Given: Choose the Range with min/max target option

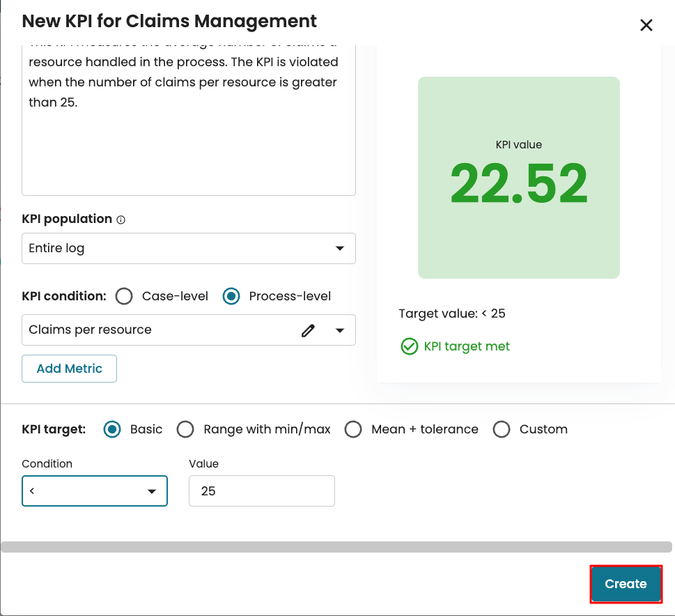Looking at the screenshot, I should click(x=185, y=429).
